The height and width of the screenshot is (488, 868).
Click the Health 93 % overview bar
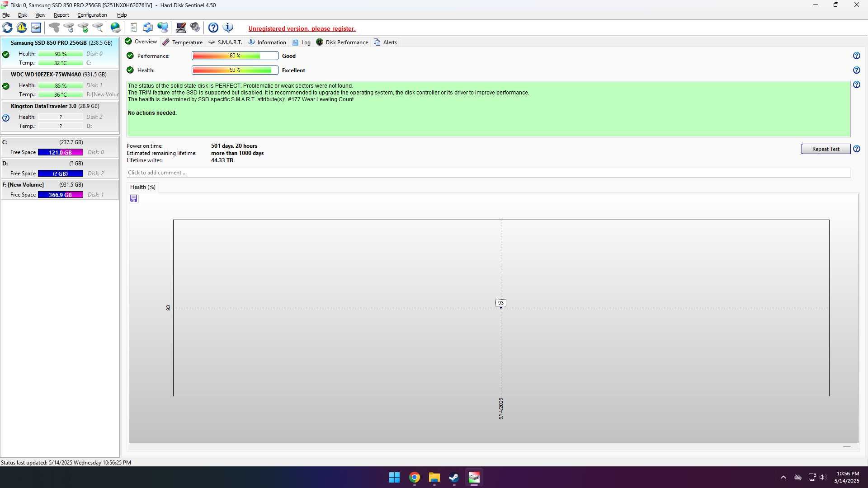pos(235,70)
